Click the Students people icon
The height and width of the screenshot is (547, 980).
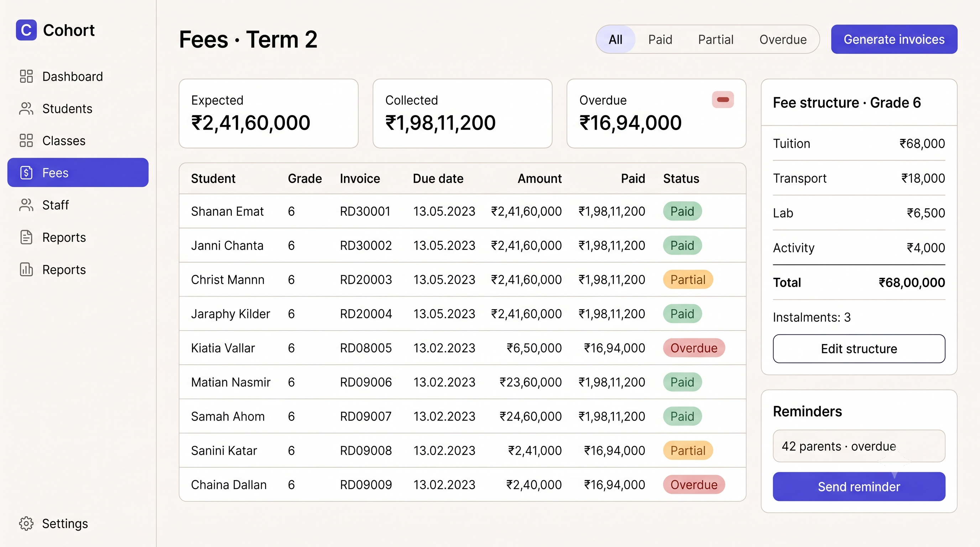(x=26, y=108)
